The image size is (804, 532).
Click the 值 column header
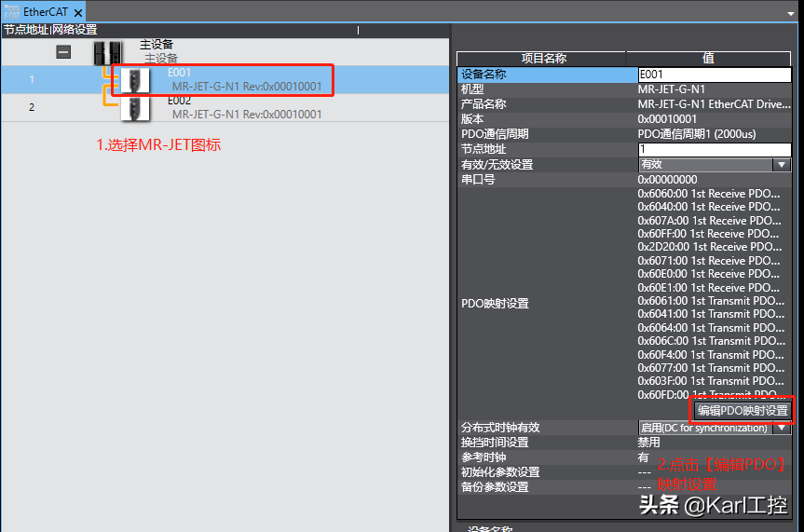(708, 58)
